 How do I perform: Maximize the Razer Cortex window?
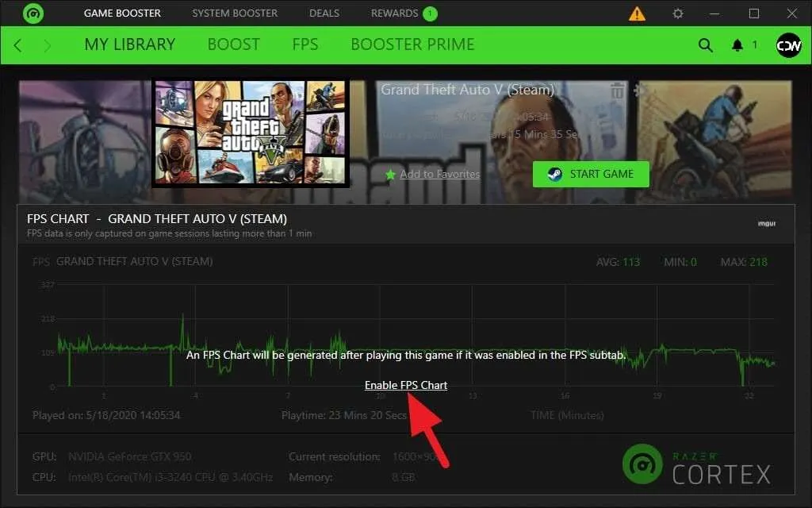(754, 13)
